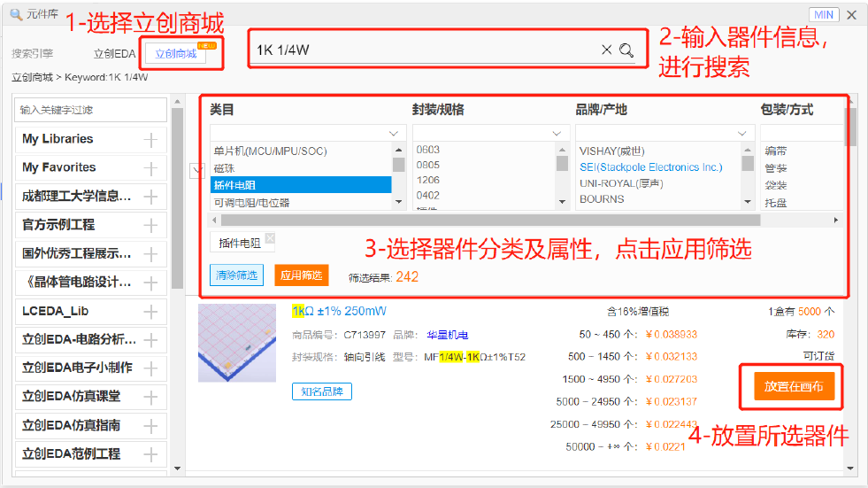This screenshot has height=488, width=868.
Task: Select 0603 package option
Action: click(x=428, y=150)
